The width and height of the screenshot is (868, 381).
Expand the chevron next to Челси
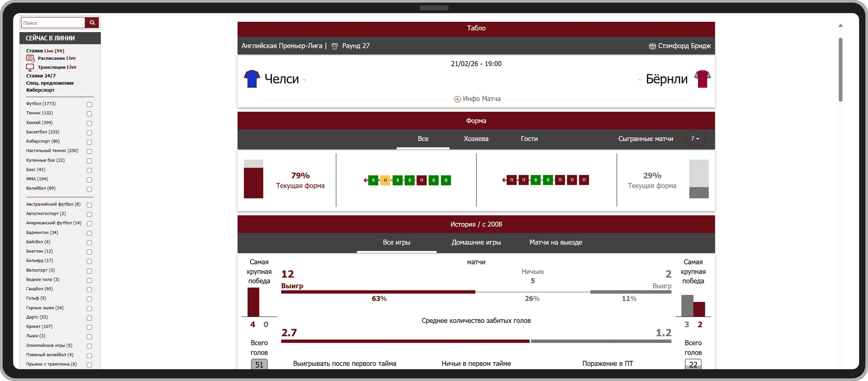(305, 80)
